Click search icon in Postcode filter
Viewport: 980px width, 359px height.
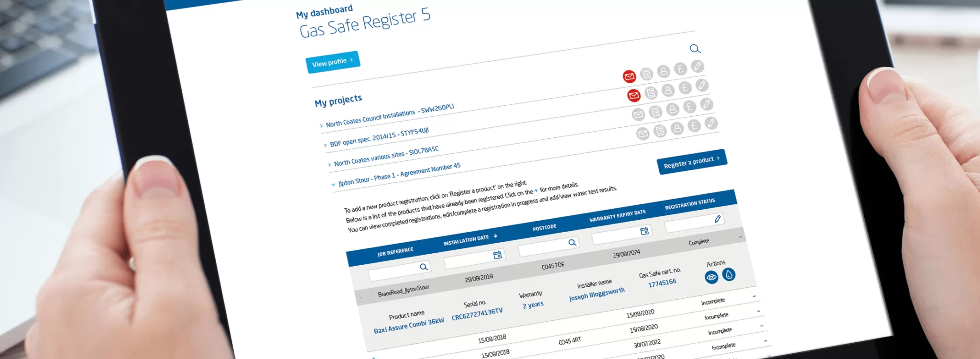[x=572, y=243]
